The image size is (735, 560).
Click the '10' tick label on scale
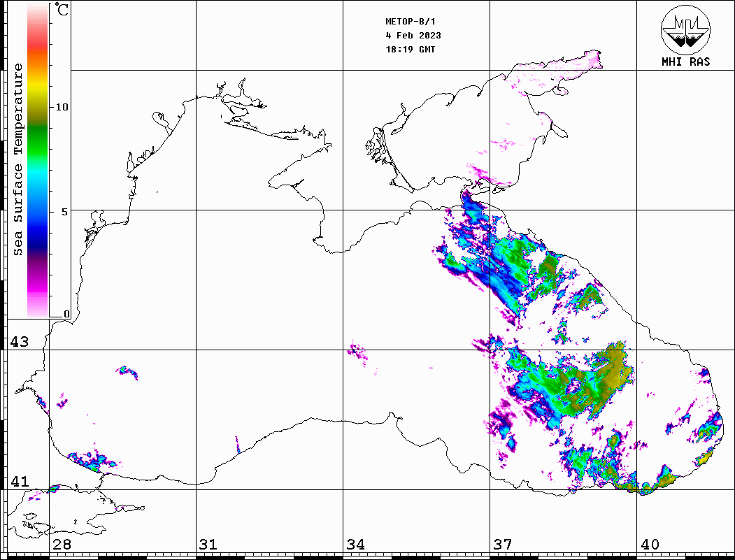click(62, 107)
